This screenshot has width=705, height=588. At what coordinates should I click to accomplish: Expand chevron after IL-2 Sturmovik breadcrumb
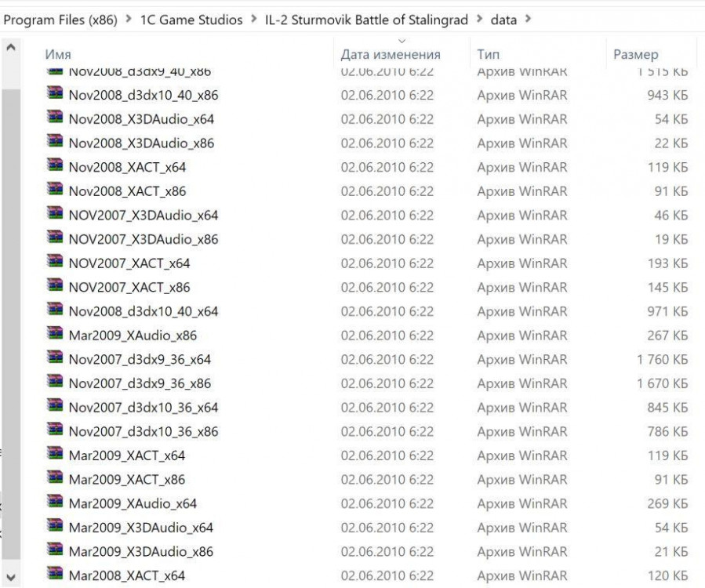[479, 20]
